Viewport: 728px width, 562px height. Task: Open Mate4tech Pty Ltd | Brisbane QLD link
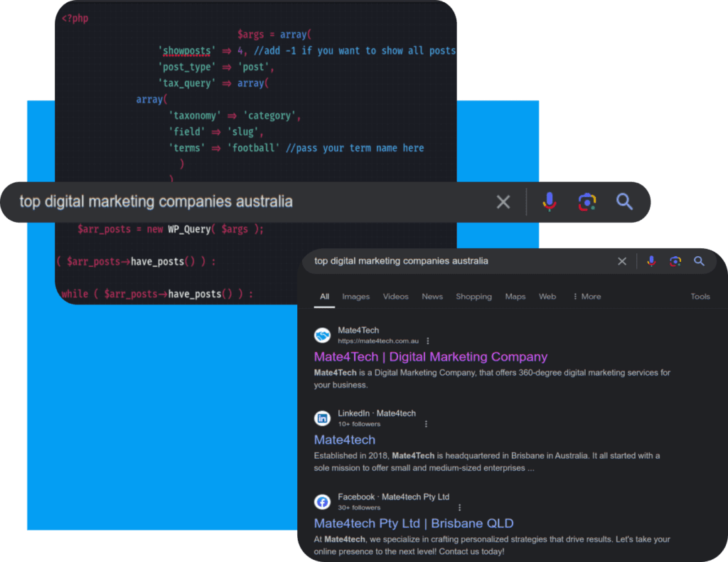(414, 524)
